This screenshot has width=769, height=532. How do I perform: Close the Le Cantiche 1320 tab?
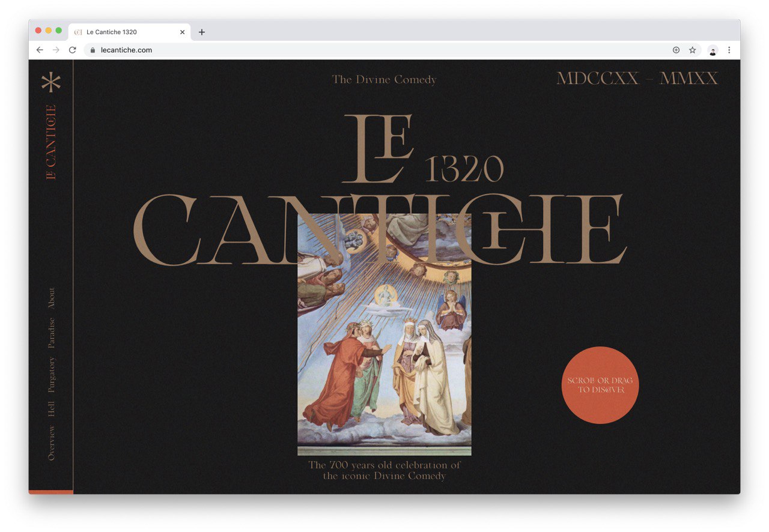[182, 32]
